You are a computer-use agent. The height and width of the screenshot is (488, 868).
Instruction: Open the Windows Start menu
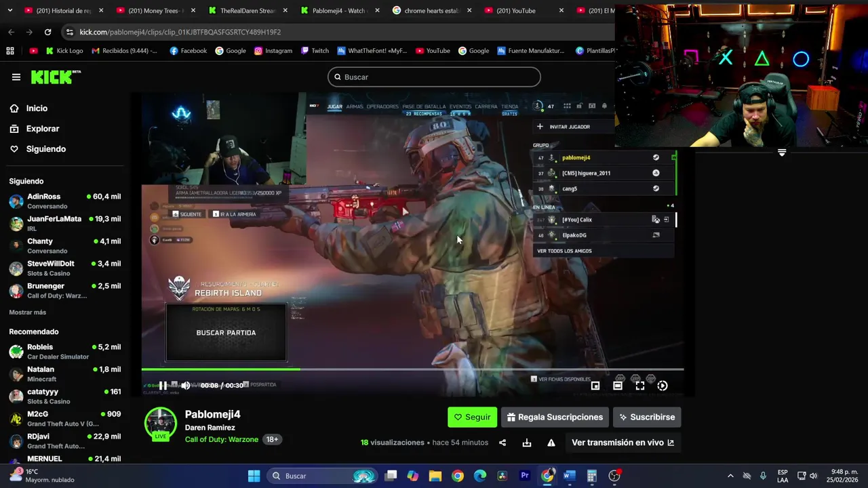click(254, 476)
